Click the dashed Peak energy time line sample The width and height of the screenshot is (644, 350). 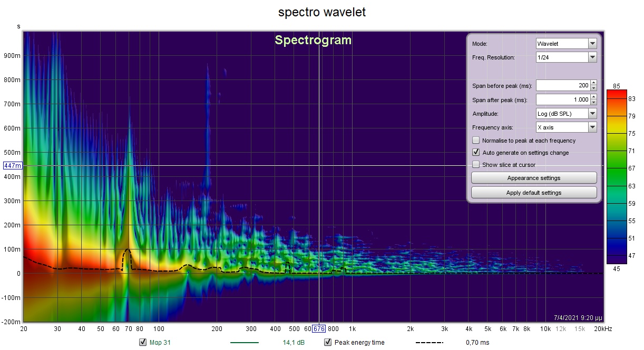click(429, 343)
